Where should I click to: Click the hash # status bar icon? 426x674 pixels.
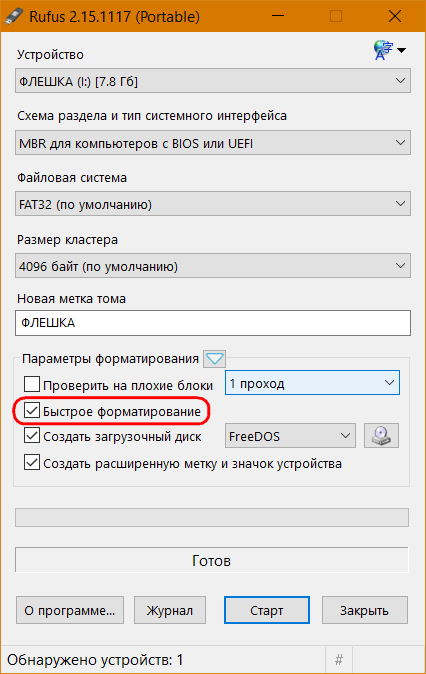pos(339,659)
